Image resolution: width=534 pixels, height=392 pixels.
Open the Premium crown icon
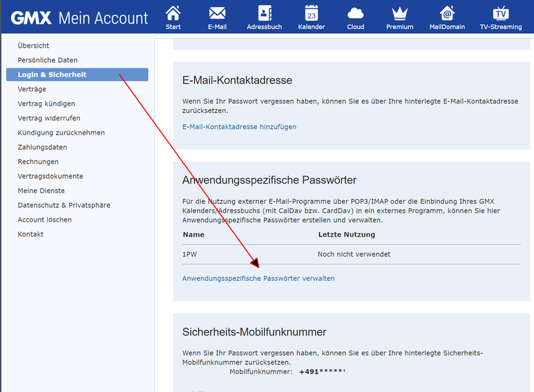(x=400, y=14)
